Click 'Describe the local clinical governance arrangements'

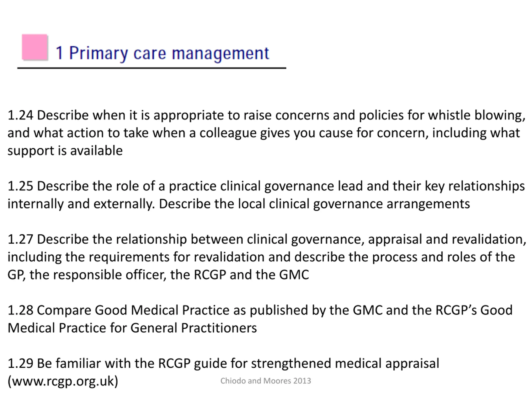(x=314, y=204)
